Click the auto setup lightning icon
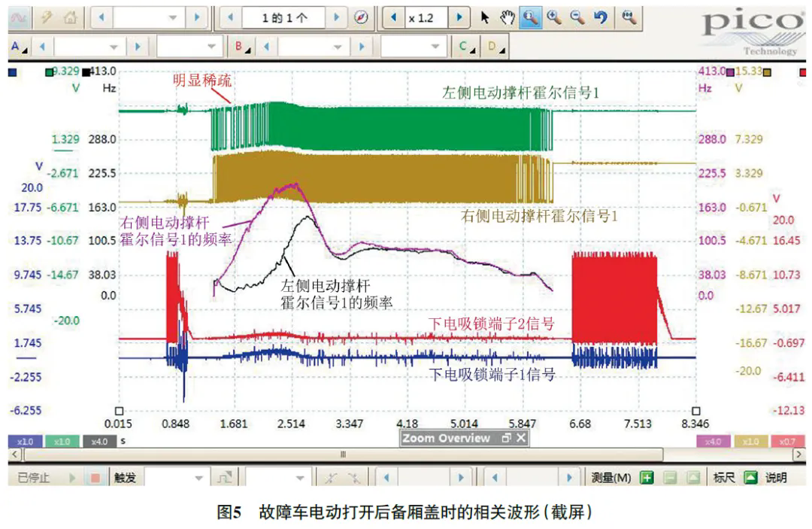The image size is (812, 529). click(47, 18)
